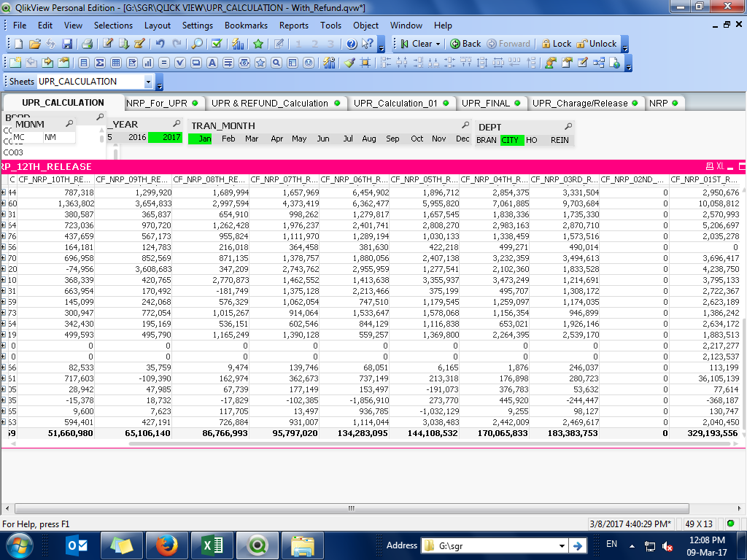This screenshot has width=747, height=560.
Task: Open the Selections menu
Action: (113, 25)
